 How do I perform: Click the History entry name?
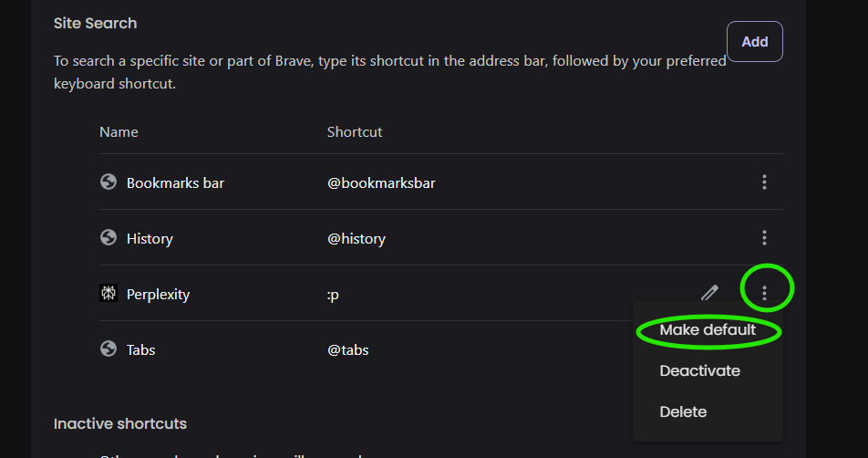(150, 239)
